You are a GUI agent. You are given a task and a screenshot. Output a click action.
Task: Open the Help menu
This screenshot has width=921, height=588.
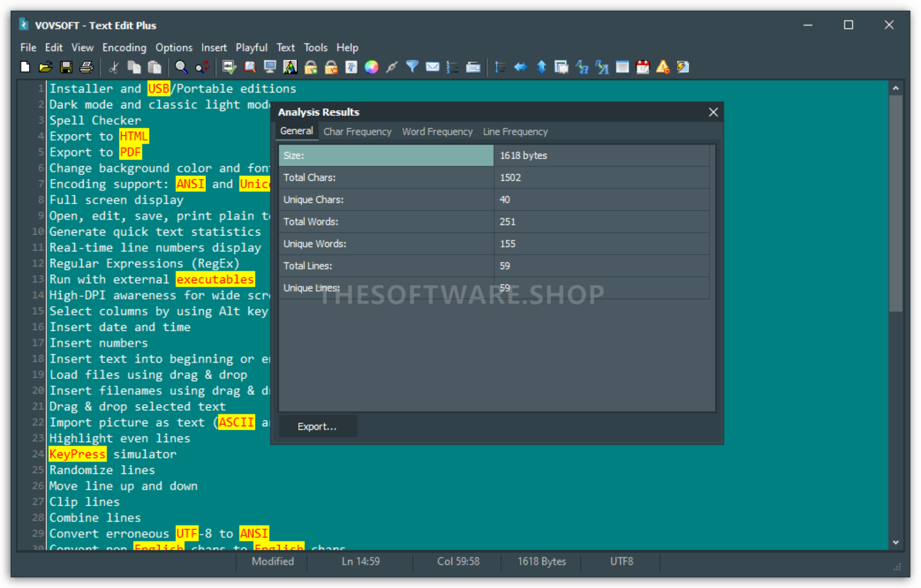(347, 47)
